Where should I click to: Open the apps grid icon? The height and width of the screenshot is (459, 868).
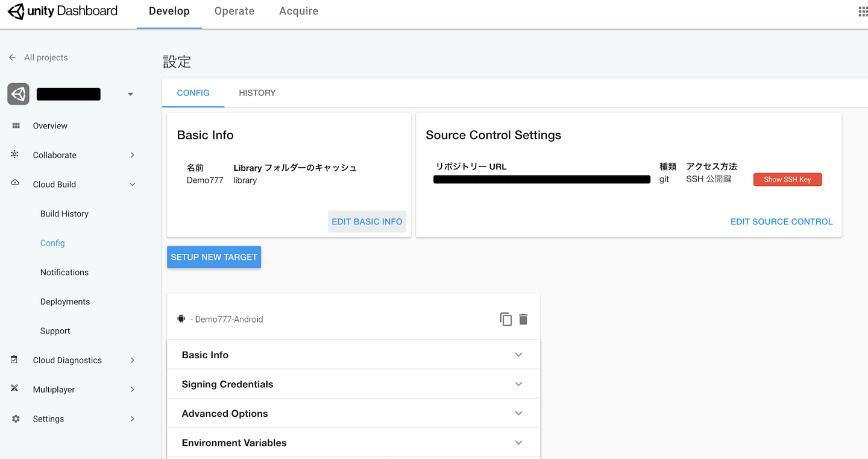click(863, 11)
